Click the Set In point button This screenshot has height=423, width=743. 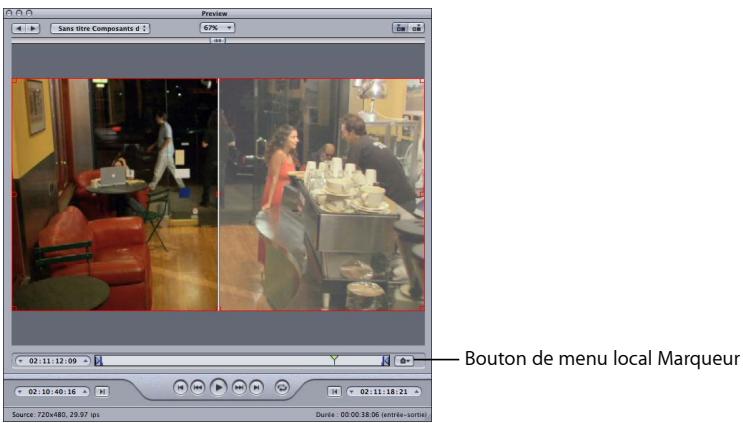103,384
